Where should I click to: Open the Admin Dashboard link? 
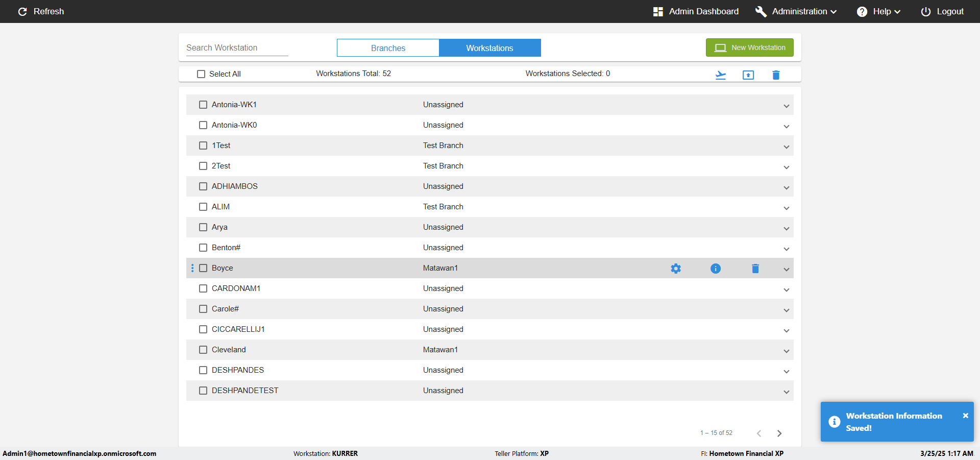[703, 11]
